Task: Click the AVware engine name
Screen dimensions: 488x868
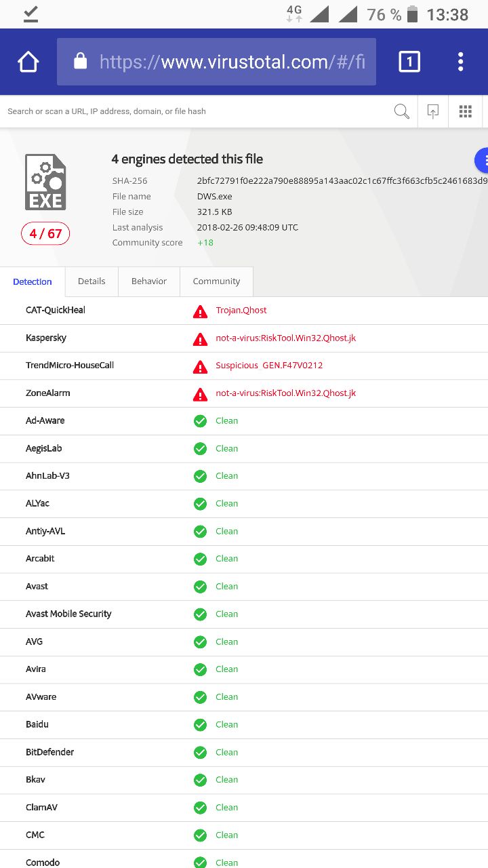Action: (x=41, y=697)
